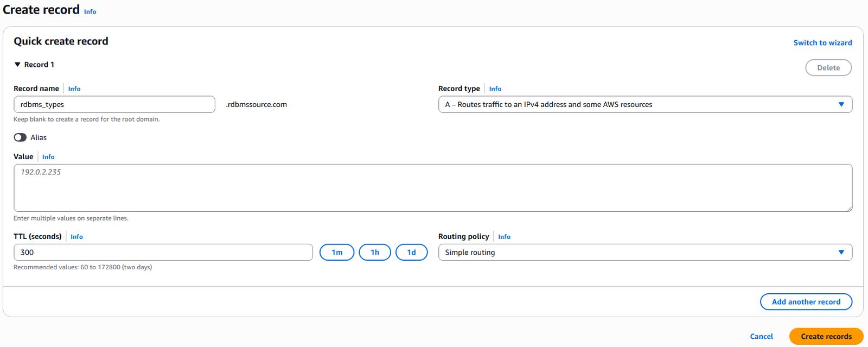Toggle the Alias switch
Viewport: 868px width, 347px height.
(x=20, y=137)
